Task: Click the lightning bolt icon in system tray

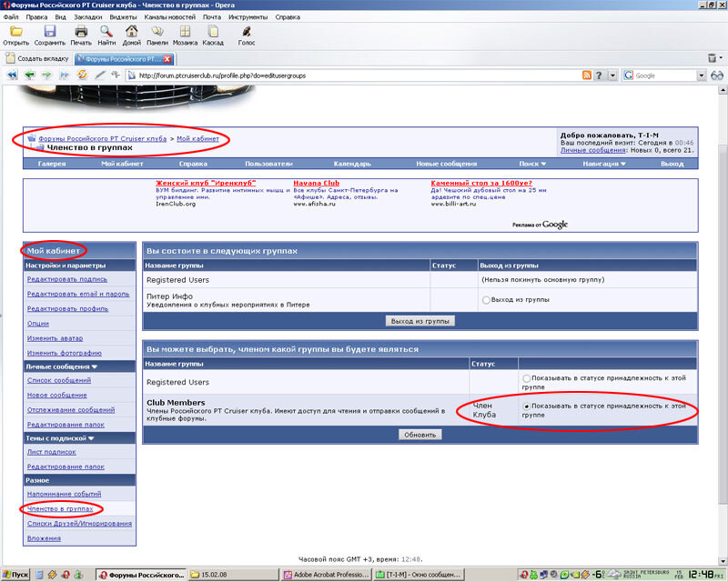Action: pyautogui.click(x=585, y=575)
